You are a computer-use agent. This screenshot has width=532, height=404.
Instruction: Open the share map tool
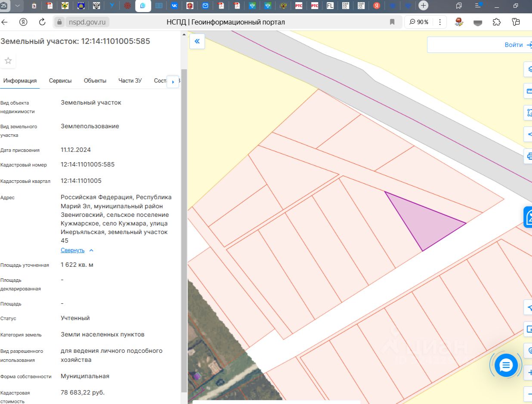tap(529, 134)
